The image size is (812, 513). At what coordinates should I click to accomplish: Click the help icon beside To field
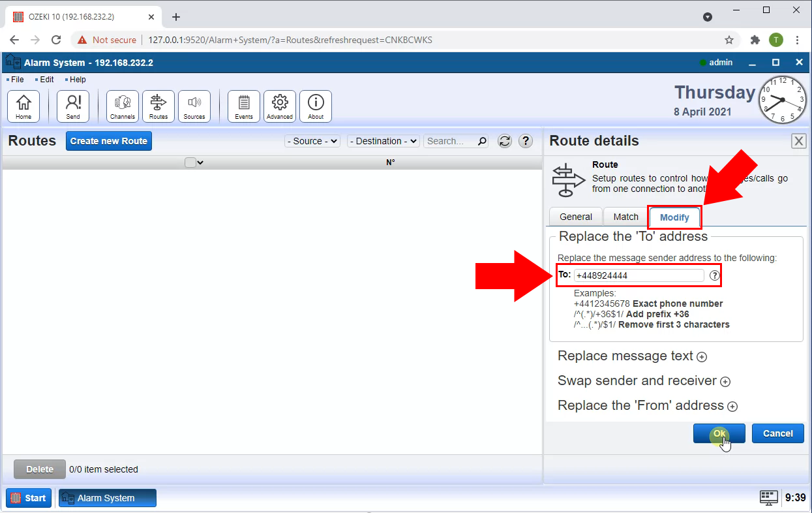(714, 275)
